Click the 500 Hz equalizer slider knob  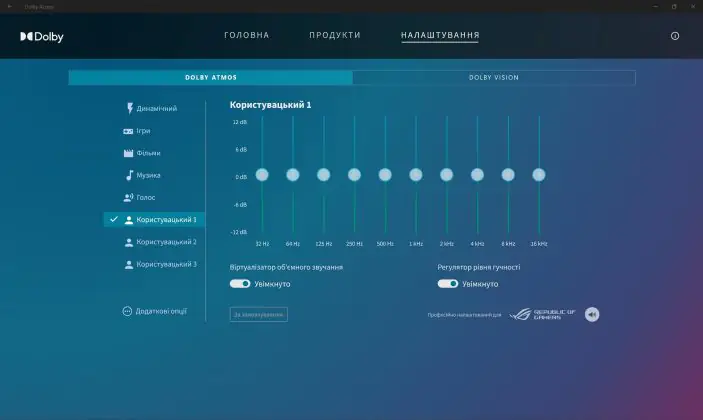point(385,175)
